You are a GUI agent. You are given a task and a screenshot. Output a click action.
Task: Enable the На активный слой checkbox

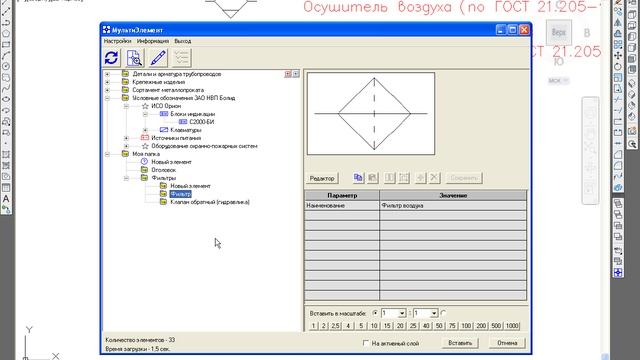(366, 343)
